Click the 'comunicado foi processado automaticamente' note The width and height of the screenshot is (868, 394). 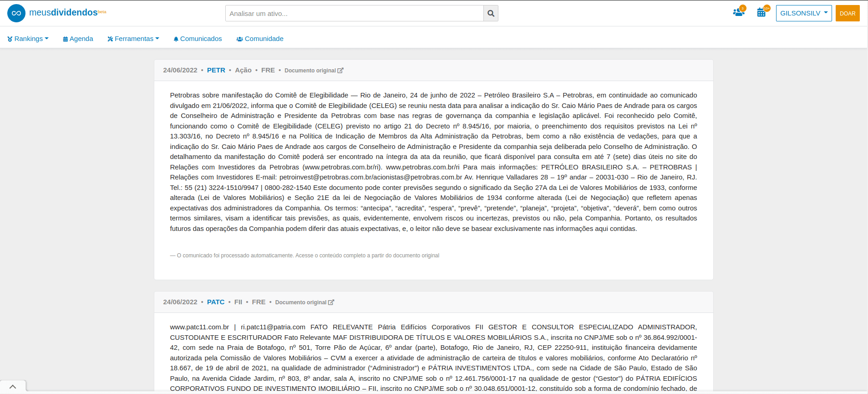[305, 256]
